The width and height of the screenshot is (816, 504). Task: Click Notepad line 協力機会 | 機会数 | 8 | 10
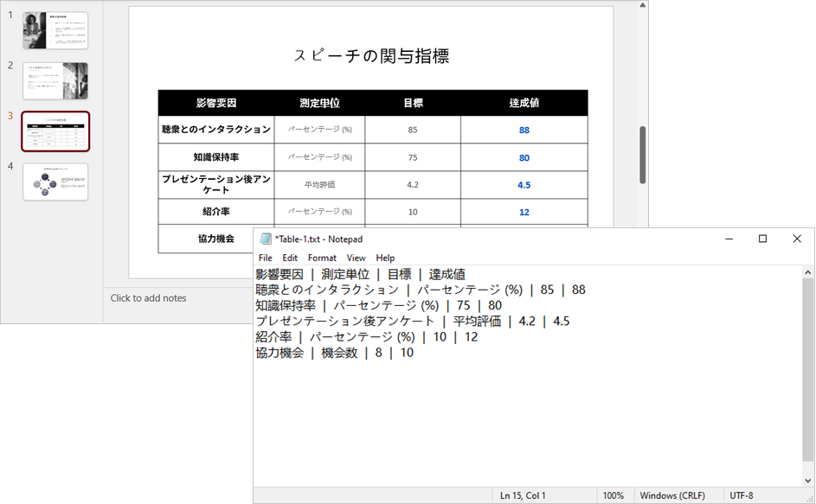pyautogui.click(x=334, y=353)
